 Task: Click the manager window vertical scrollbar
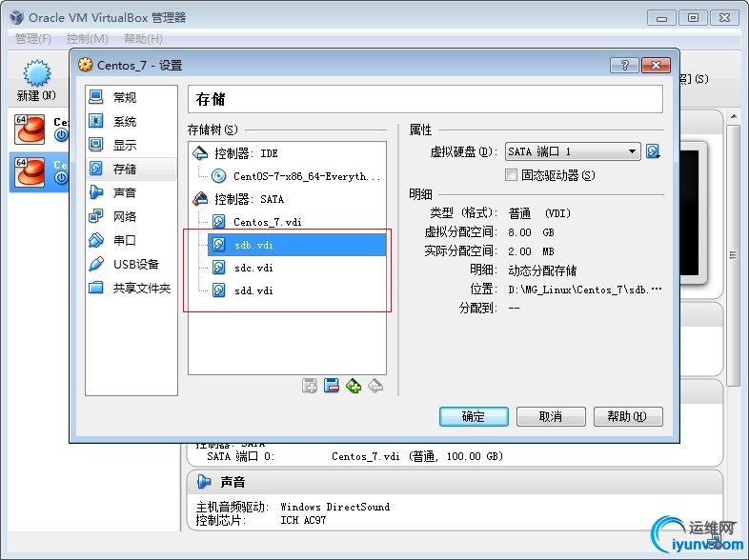pos(733,255)
